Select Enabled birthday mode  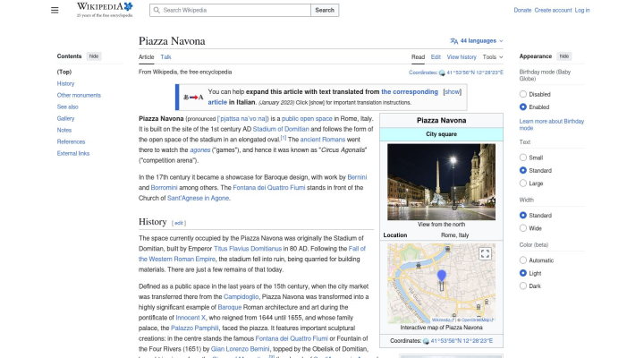tap(523, 107)
